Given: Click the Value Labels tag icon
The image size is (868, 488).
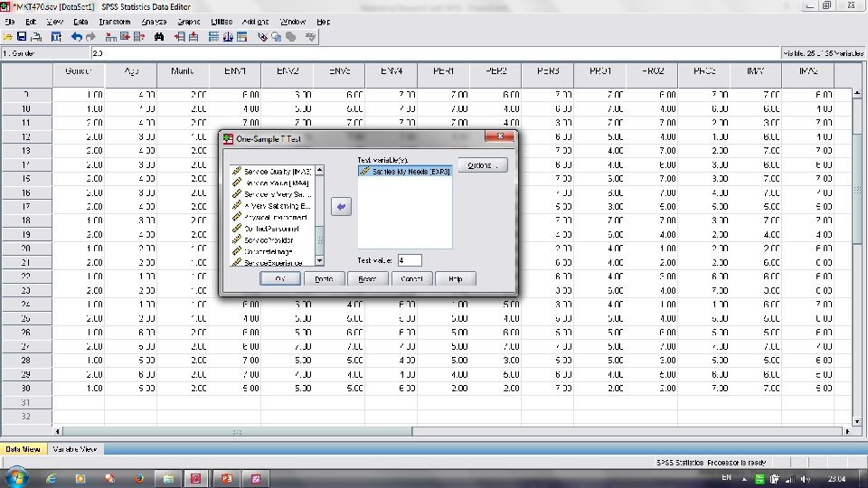Looking at the screenshot, I should (x=262, y=37).
